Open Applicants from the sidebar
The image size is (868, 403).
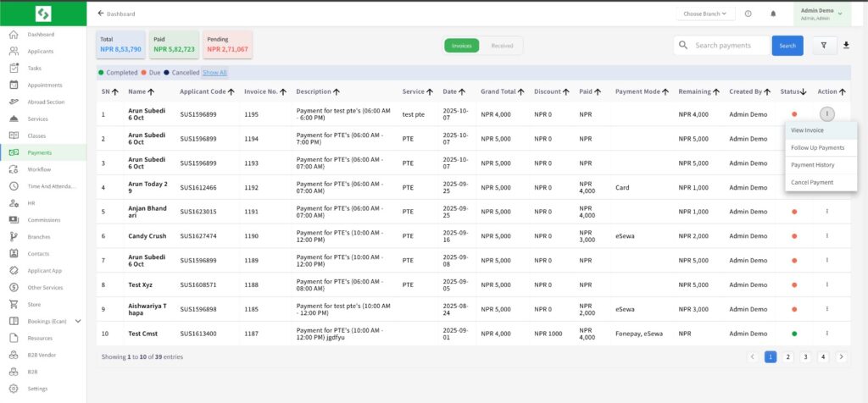coord(40,51)
